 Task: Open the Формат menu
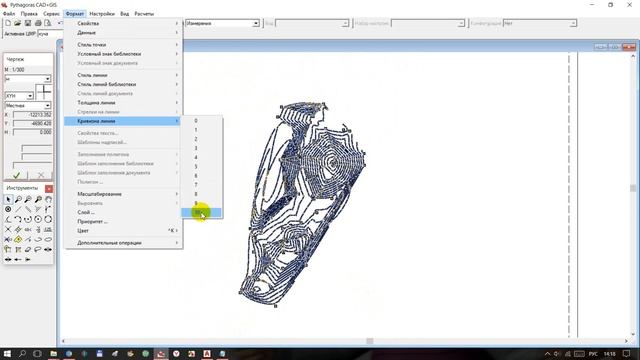[x=75, y=13]
